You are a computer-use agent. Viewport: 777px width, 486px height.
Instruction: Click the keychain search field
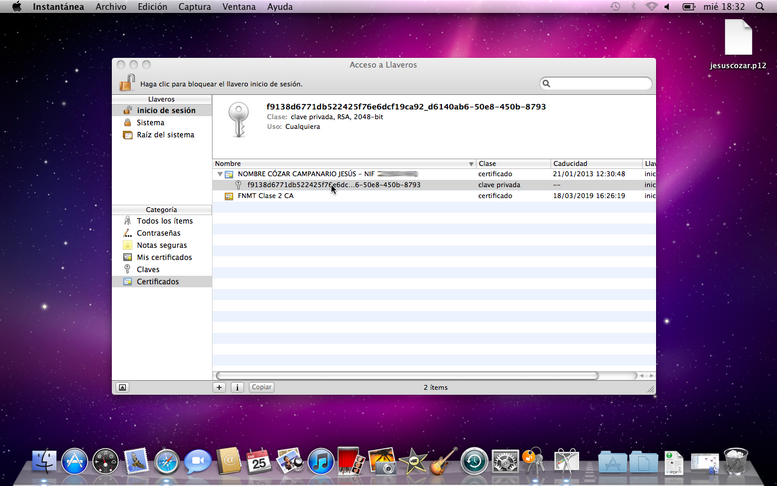(596, 83)
